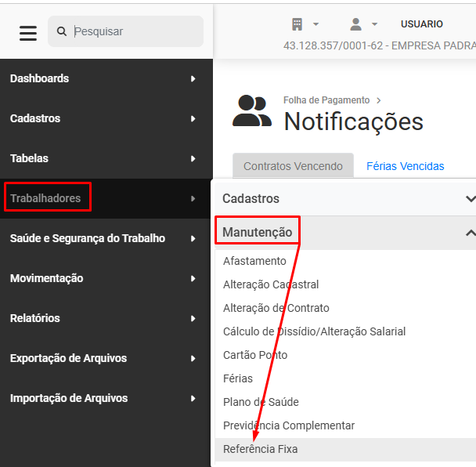The image size is (476, 467).
Task: Collapse the Manutenção submenu section
Action: click(x=469, y=233)
